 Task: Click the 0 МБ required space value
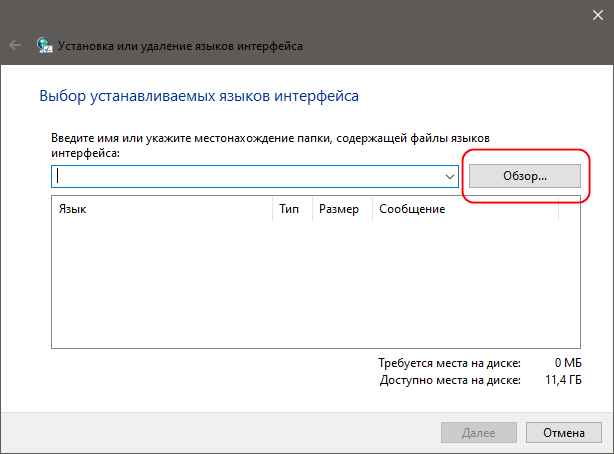[x=568, y=363]
